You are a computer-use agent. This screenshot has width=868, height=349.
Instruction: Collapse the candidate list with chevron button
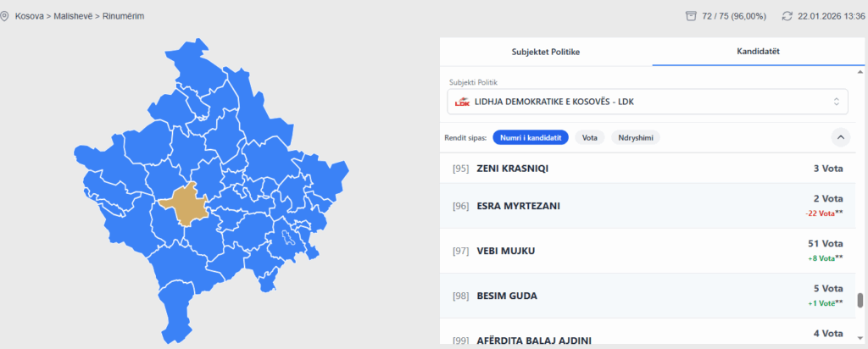[x=841, y=136]
